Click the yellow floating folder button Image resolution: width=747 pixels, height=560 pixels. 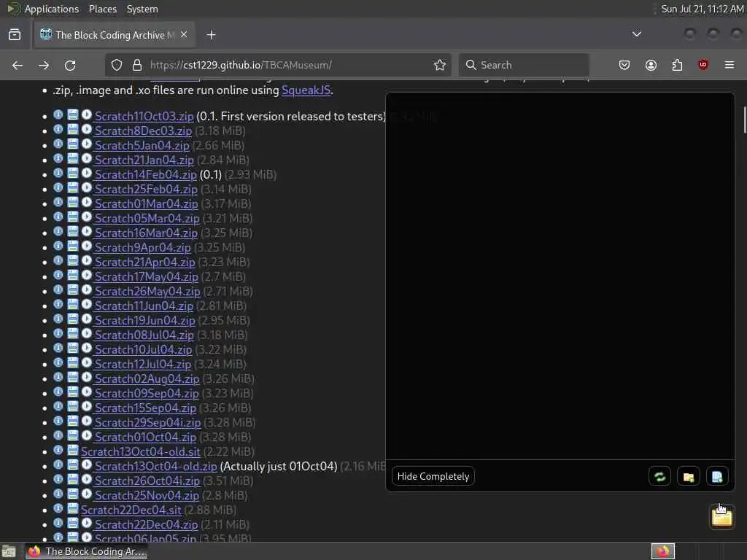tap(721, 517)
